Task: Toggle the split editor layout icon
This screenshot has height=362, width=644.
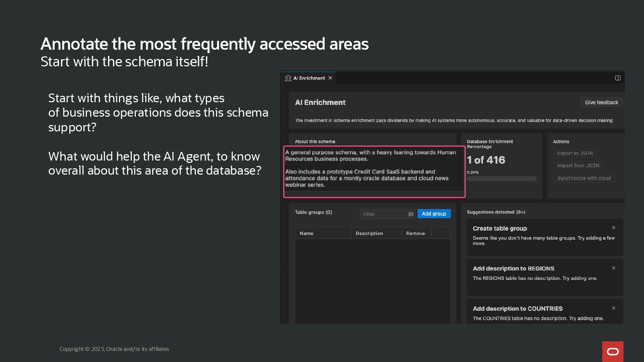Action: click(x=618, y=78)
